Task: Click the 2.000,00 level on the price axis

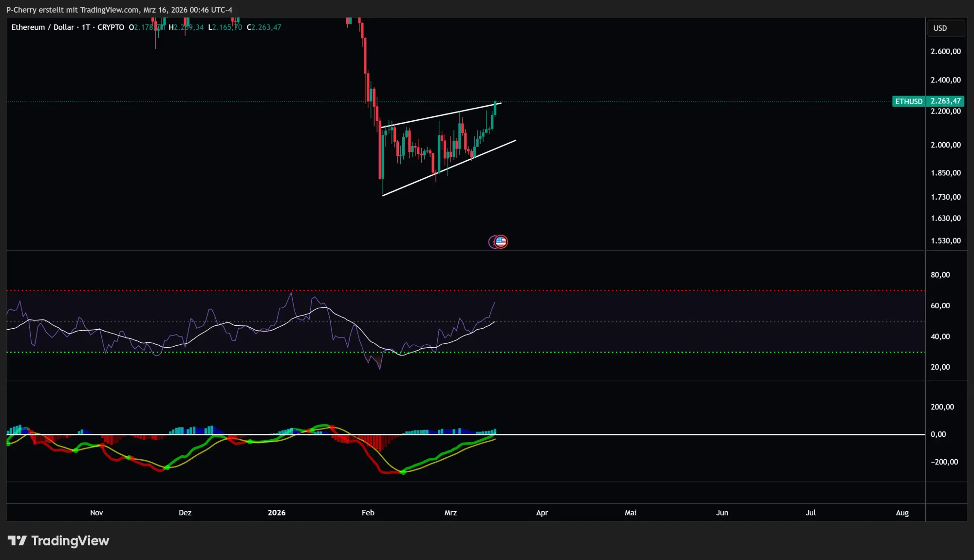Action: click(x=945, y=145)
